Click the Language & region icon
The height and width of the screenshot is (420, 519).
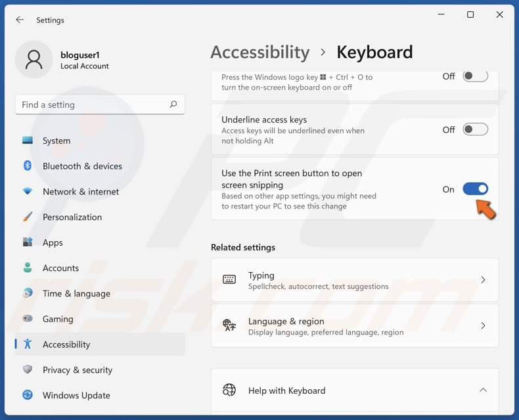click(229, 325)
